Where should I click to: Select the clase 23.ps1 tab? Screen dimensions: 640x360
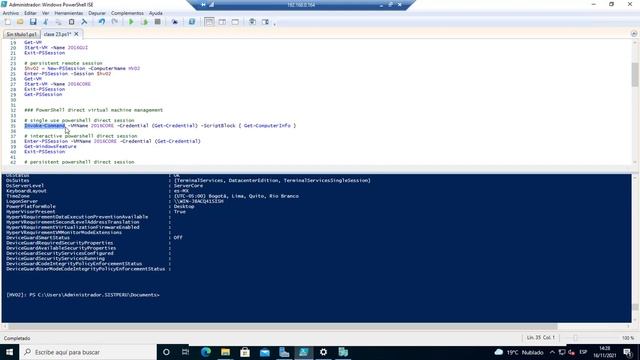(x=58, y=34)
